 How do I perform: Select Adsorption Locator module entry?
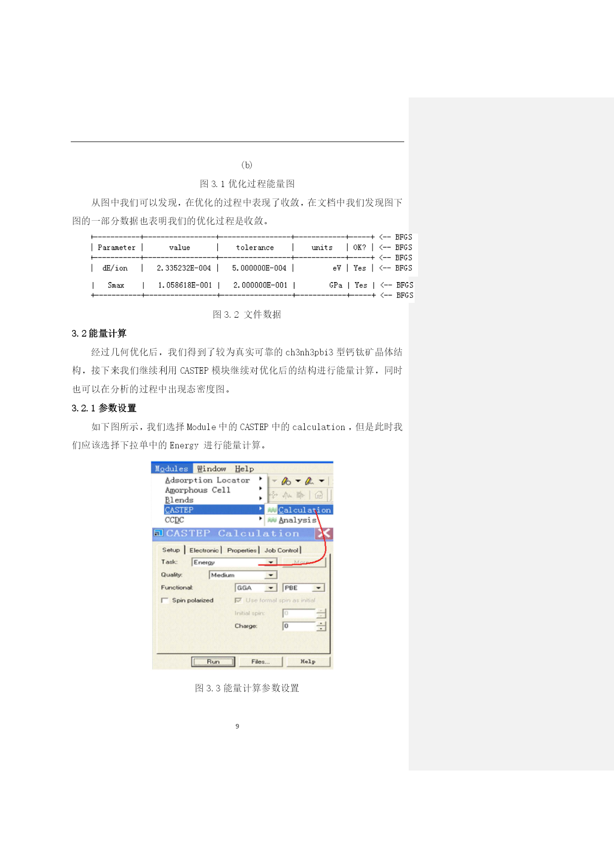click(213, 480)
